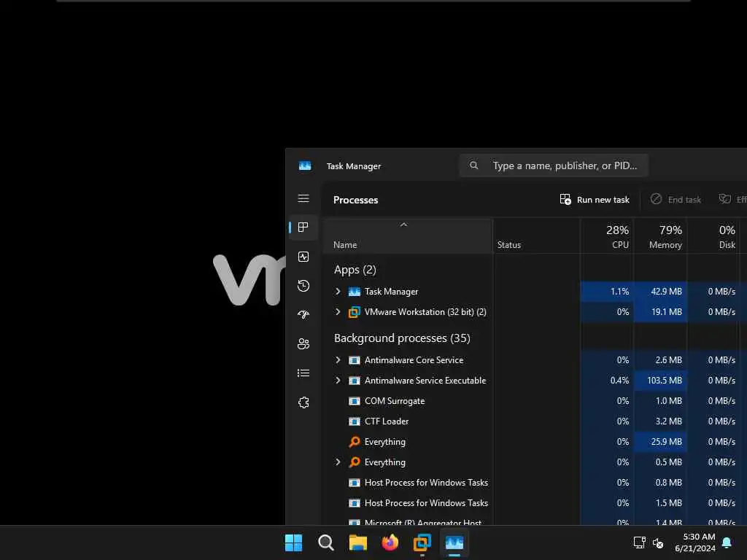Click the search magnifier in Task Manager
The width and height of the screenshot is (747, 560).
click(473, 166)
